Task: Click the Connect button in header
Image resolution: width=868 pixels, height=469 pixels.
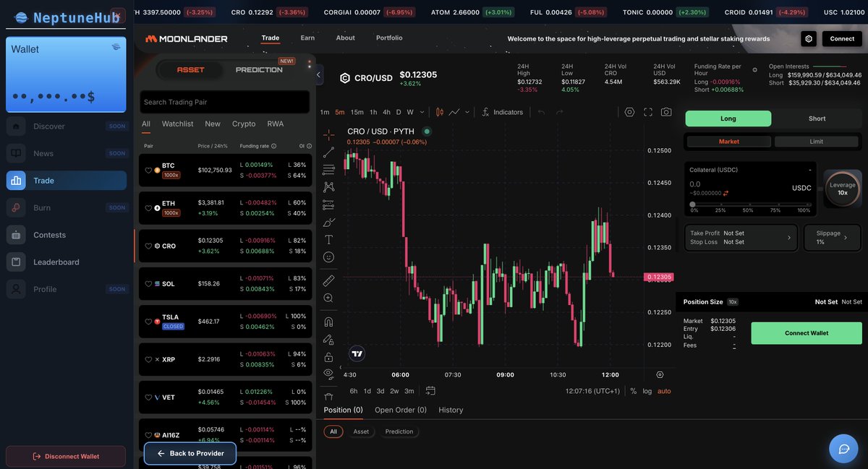Action: 842,38
